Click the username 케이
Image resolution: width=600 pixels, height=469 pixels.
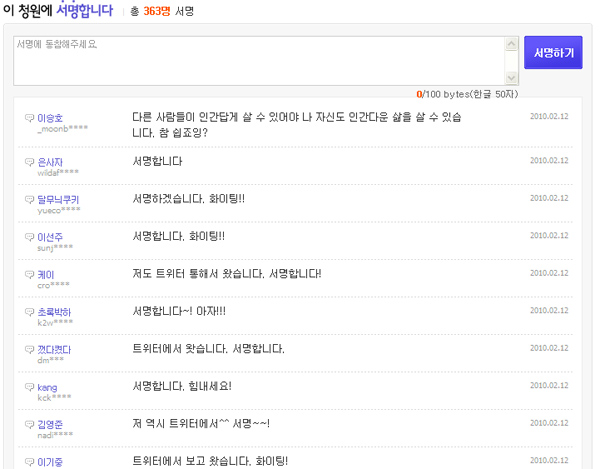tap(46, 275)
